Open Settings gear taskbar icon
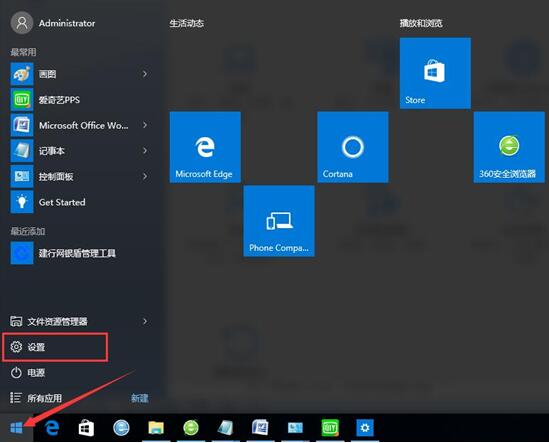Screen dimensions: 549x443 point(365,428)
